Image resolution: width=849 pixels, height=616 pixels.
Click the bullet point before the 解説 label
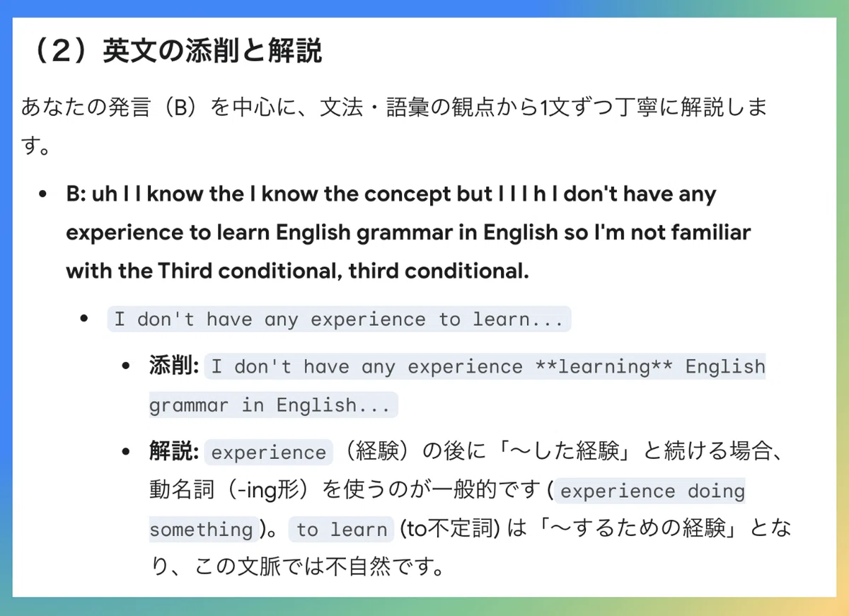pos(127,452)
